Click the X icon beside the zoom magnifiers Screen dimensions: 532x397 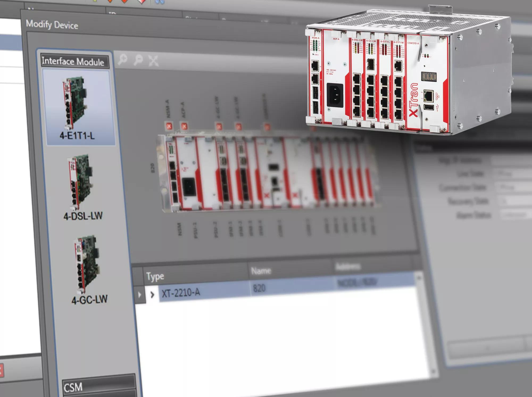click(153, 61)
